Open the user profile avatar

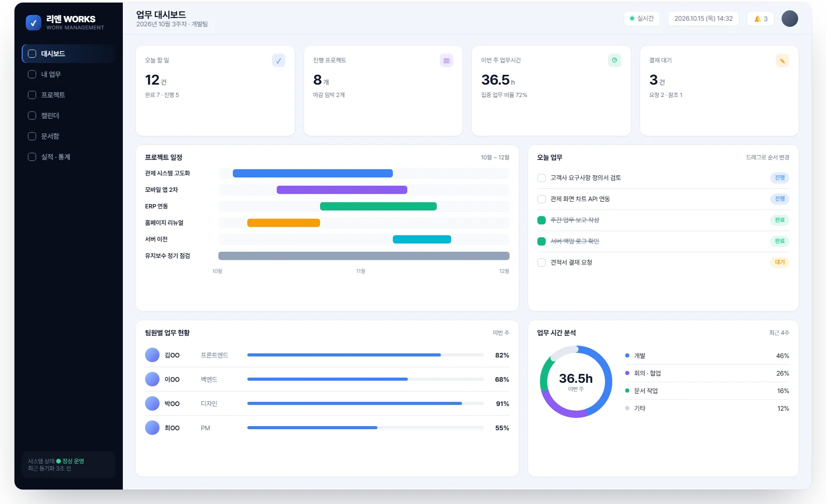(x=789, y=19)
